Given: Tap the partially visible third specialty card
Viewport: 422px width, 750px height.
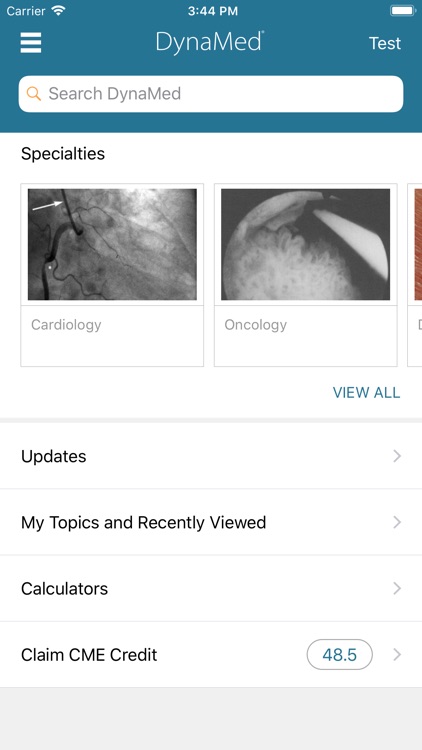Looking at the screenshot, I should point(415,275).
